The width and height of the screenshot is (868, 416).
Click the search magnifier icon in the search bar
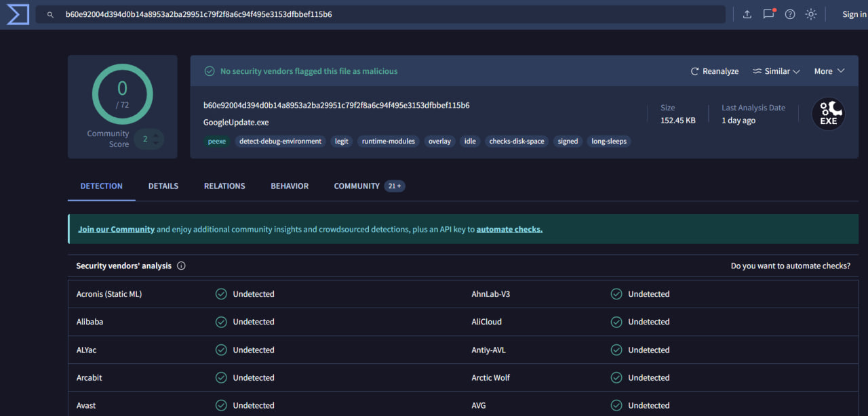(50, 14)
